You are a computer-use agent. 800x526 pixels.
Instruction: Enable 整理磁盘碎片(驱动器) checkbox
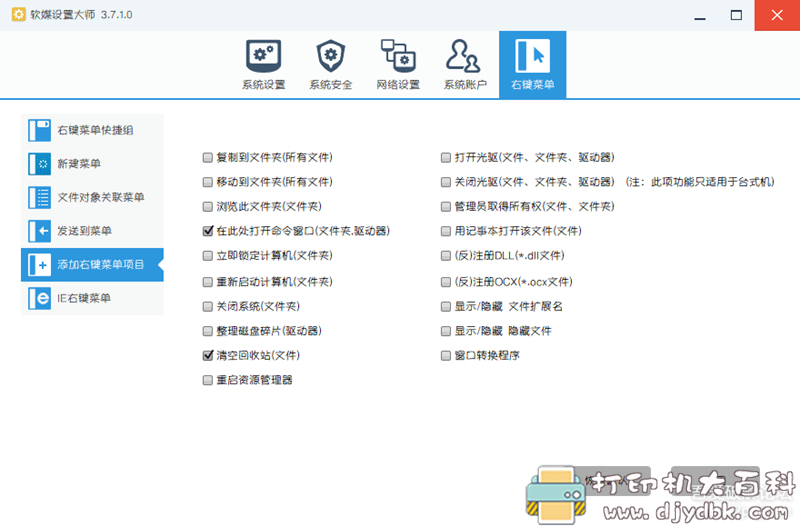click(x=207, y=331)
